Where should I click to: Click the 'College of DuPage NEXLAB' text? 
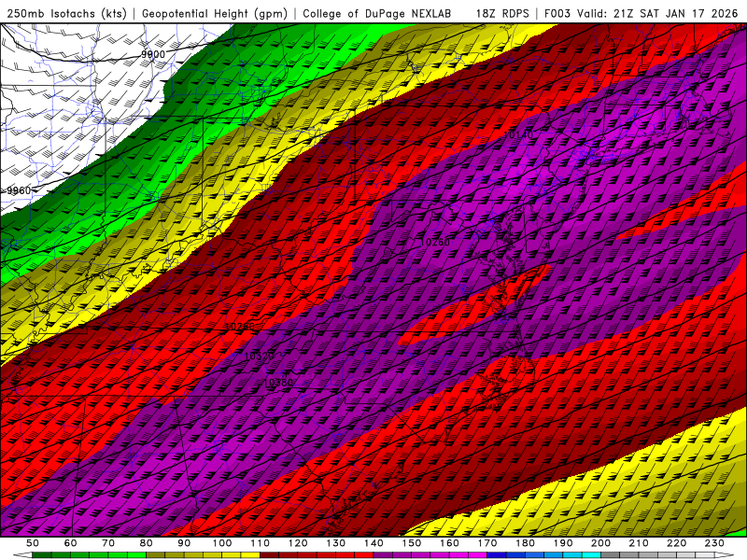click(377, 13)
